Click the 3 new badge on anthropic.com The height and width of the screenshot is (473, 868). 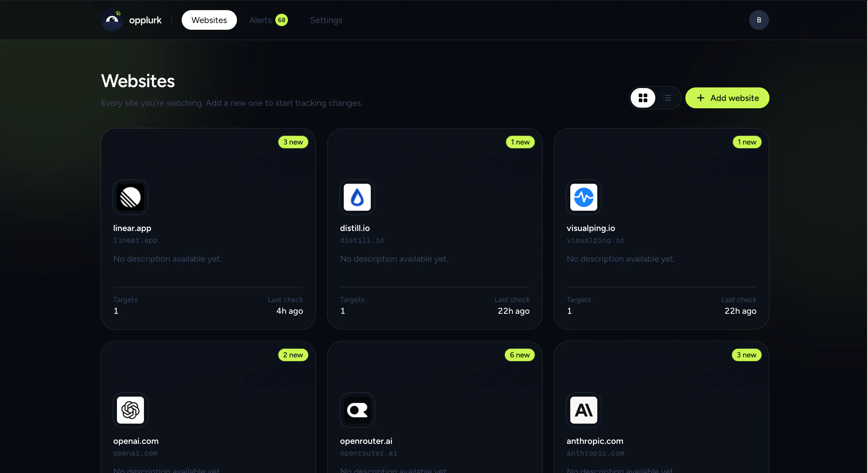tap(746, 355)
